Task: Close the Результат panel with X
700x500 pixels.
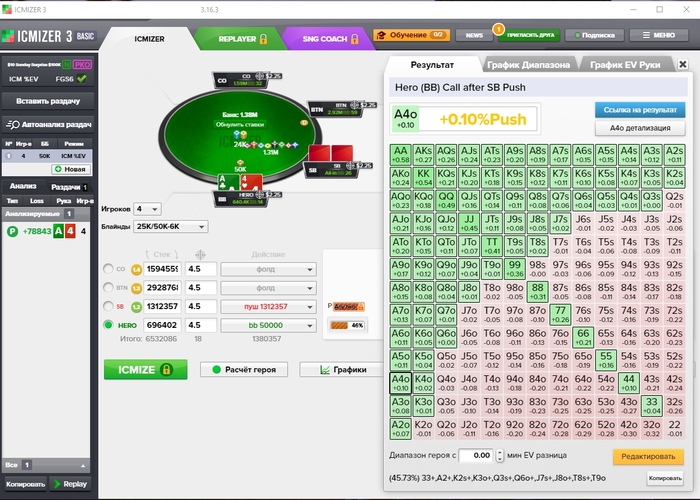Action: point(683,64)
